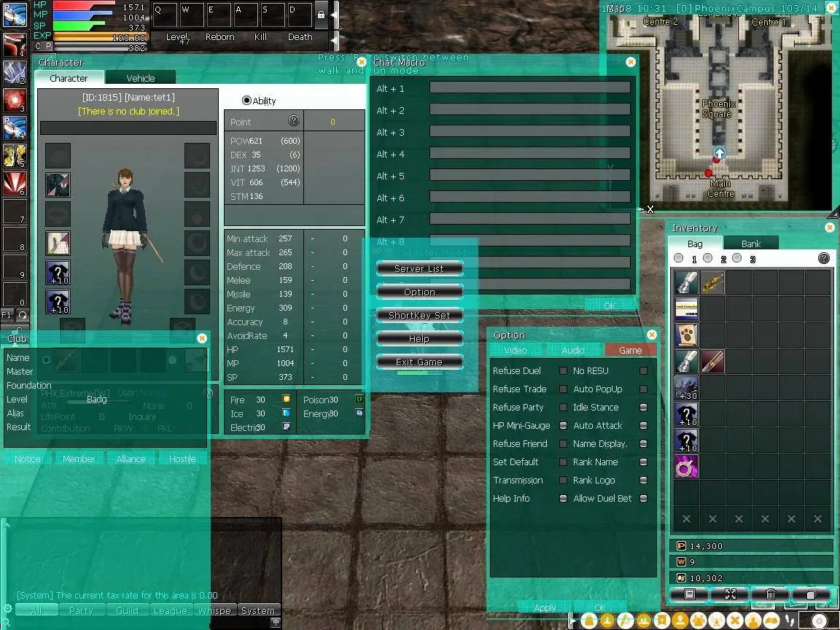Toggle the Refuse Duel checkbox
840x630 pixels.
click(x=563, y=370)
